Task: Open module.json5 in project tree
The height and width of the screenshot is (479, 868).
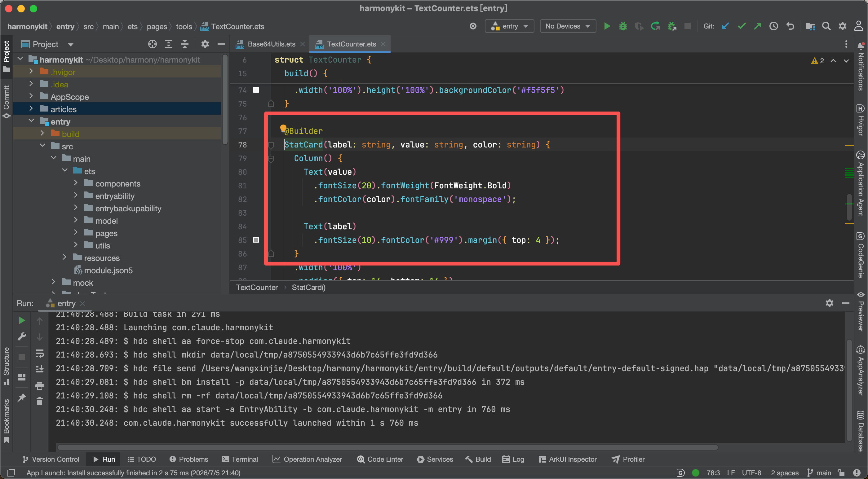Action: click(108, 270)
